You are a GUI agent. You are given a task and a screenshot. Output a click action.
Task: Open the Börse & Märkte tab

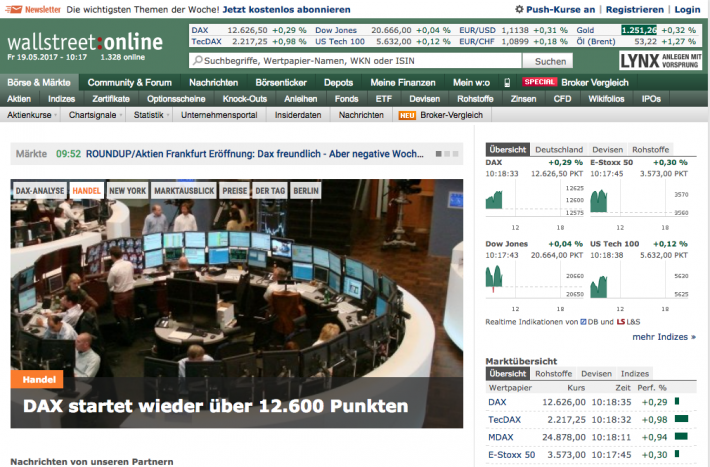(x=39, y=82)
